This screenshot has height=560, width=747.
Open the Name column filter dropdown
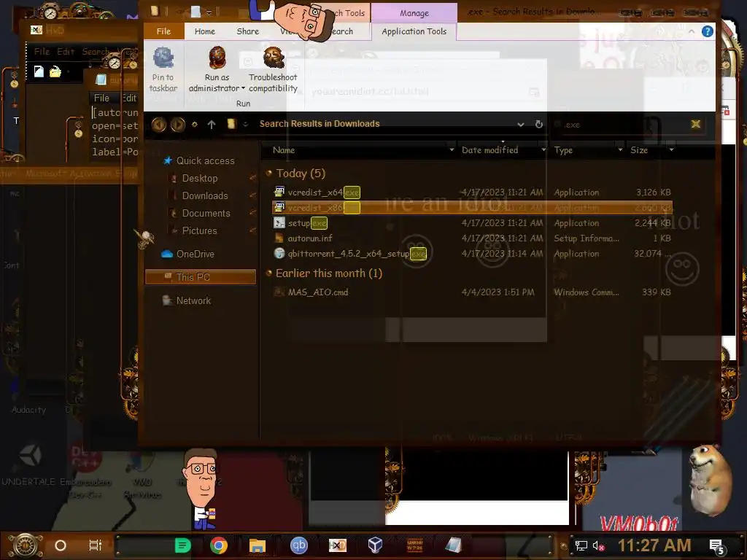(x=452, y=150)
